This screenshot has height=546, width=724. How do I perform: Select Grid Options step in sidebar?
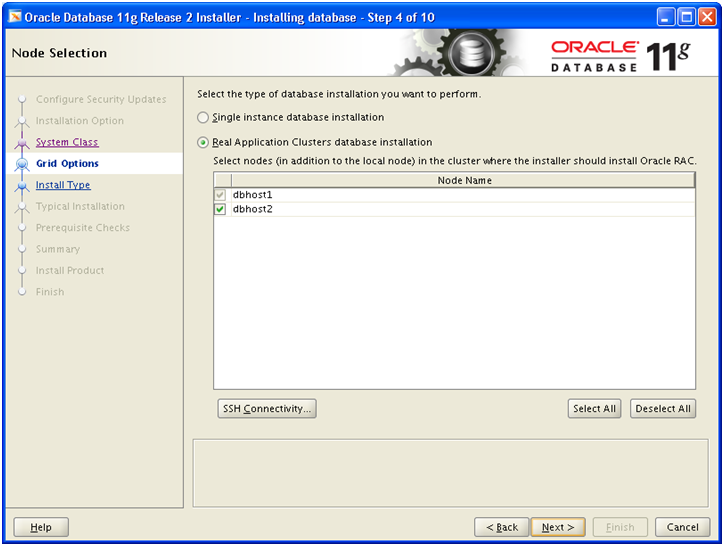coord(67,164)
